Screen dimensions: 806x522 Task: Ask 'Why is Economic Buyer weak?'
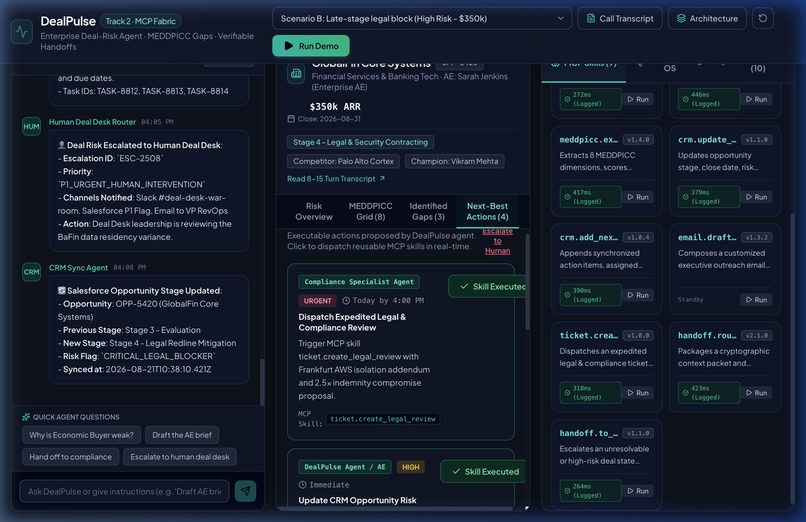point(81,435)
